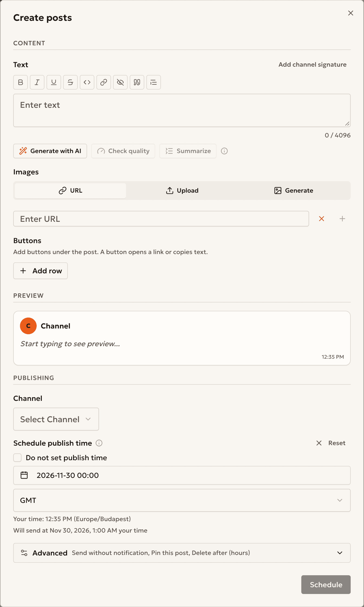Switch to the Generate images tab
364x607 pixels.
[x=294, y=191]
